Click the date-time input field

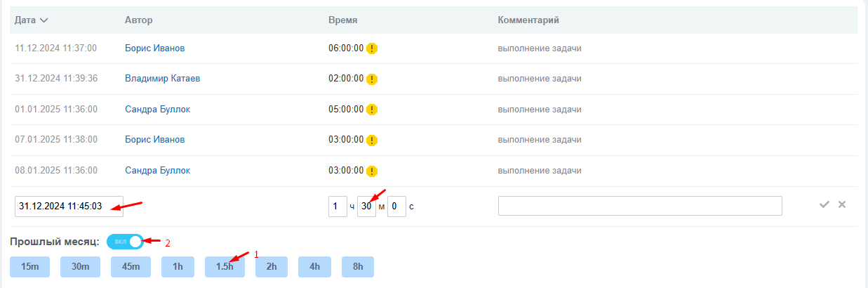pyautogui.click(x=69, y=207)
